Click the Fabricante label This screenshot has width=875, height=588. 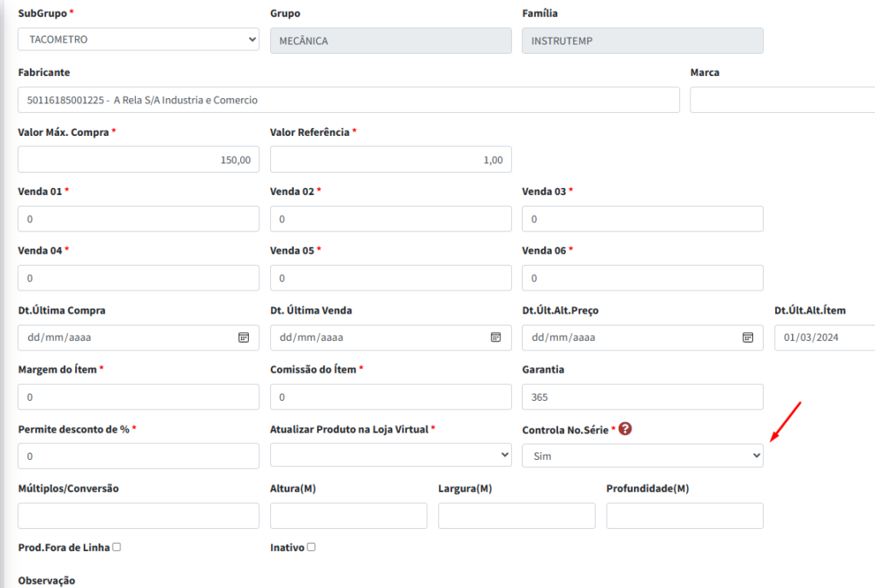click(x=44, y=73)
